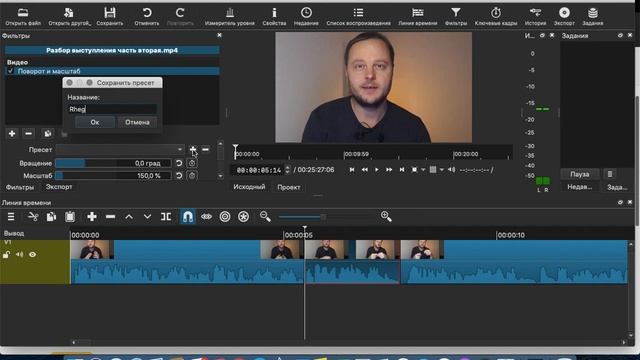Reset Масштаб to default value

[x=179, y=176]
